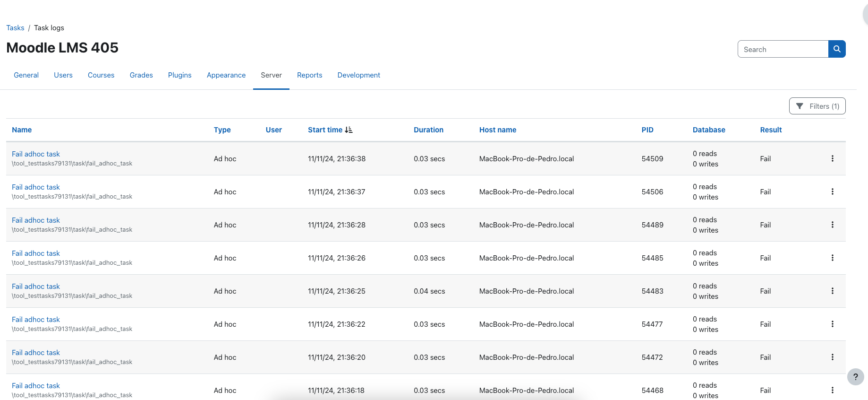Click Ad hoc type in PID 54506 row
Image resolution: width=868 pixels, height=400 pixels.
225,192
